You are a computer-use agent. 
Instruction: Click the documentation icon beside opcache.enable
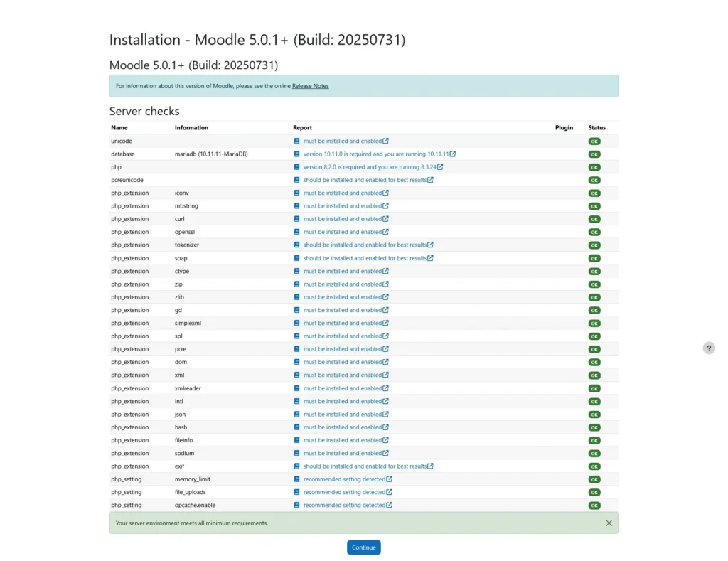[x=296, y=505]
